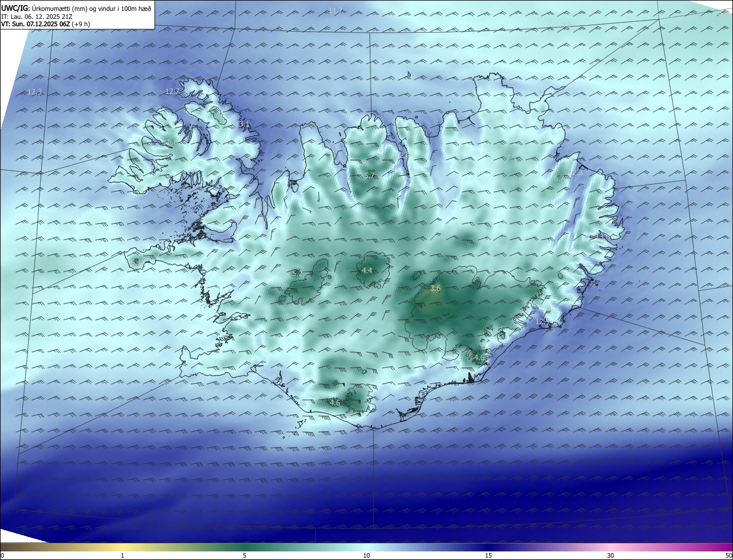
Task: Click the 12.7 value by the Westfjords tip
Action: [172, 91]
